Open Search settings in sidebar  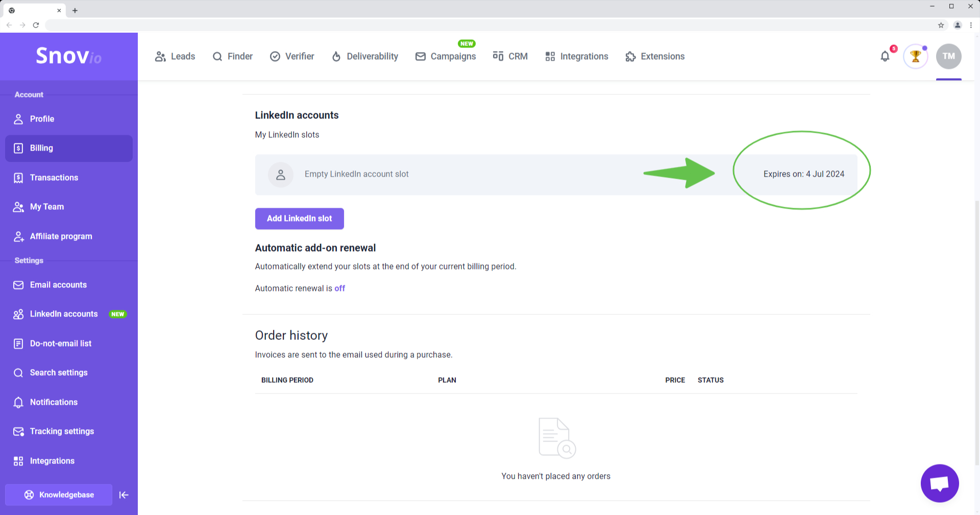(69, 373)
